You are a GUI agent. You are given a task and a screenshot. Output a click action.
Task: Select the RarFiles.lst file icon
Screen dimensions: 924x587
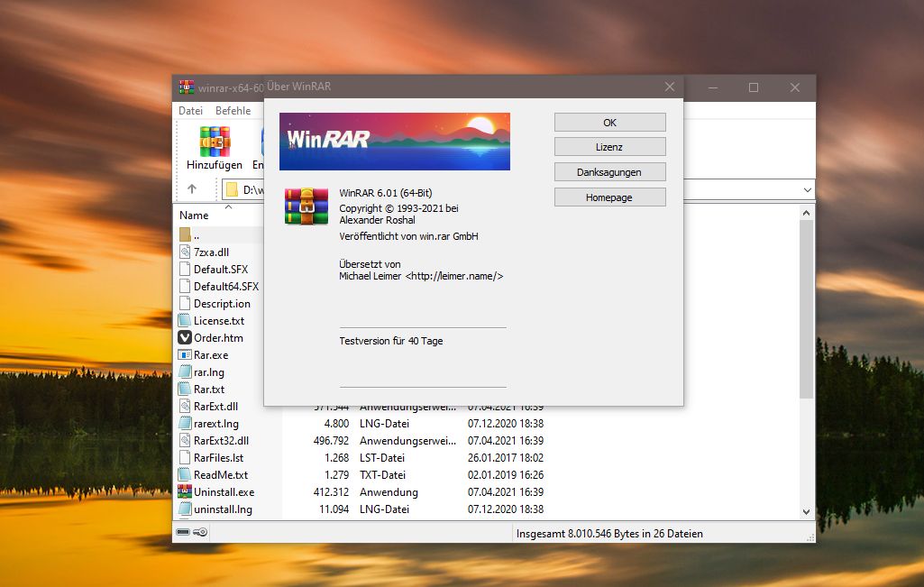point(185,457)
